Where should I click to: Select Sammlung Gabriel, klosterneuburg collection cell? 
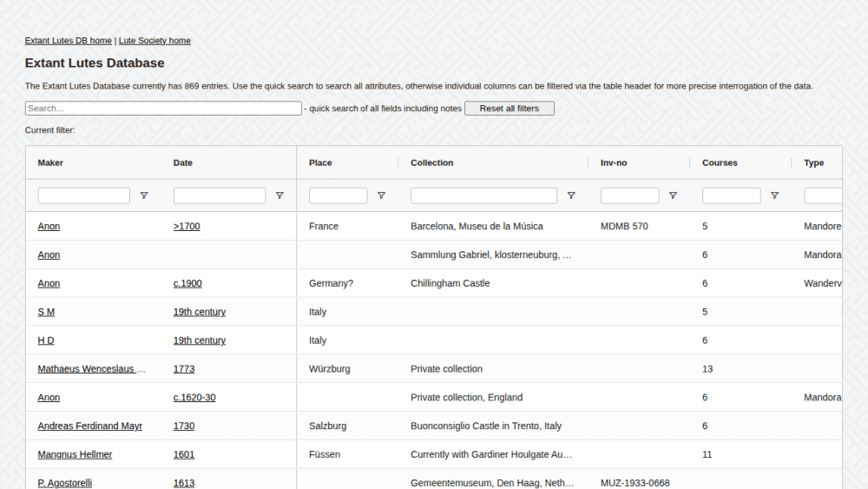click(x=491, y=254)
